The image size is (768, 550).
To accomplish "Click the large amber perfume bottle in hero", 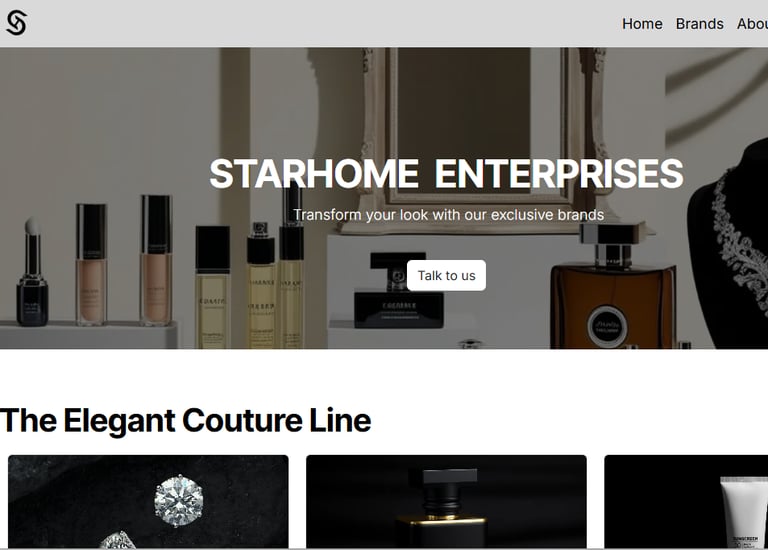I will tap(613, 288).
